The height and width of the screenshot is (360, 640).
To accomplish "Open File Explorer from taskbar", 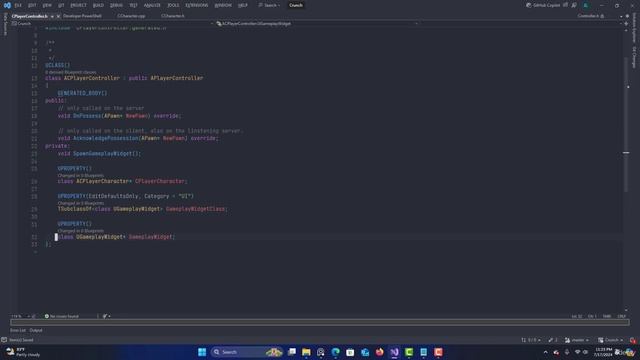I will tap(306, 352).
